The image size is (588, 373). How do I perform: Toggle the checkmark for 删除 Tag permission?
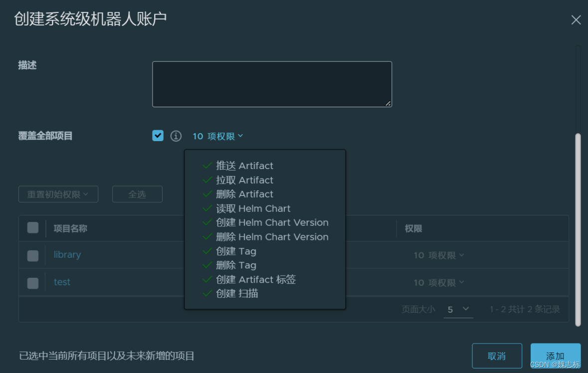coord(207,265)
